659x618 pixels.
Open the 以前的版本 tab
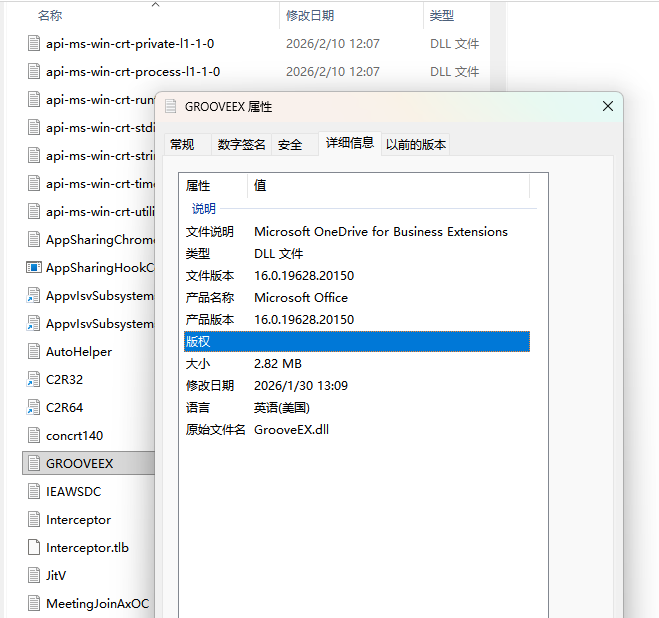(416, 145)
